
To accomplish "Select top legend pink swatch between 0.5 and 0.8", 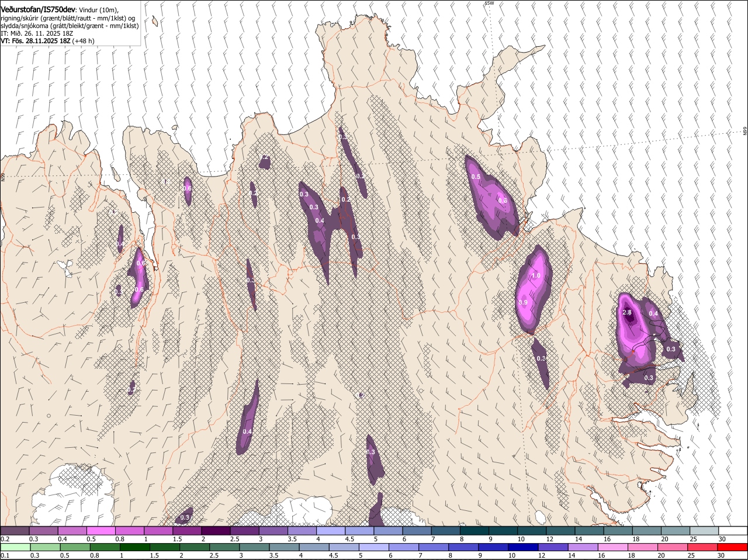I will pos(101,531).
